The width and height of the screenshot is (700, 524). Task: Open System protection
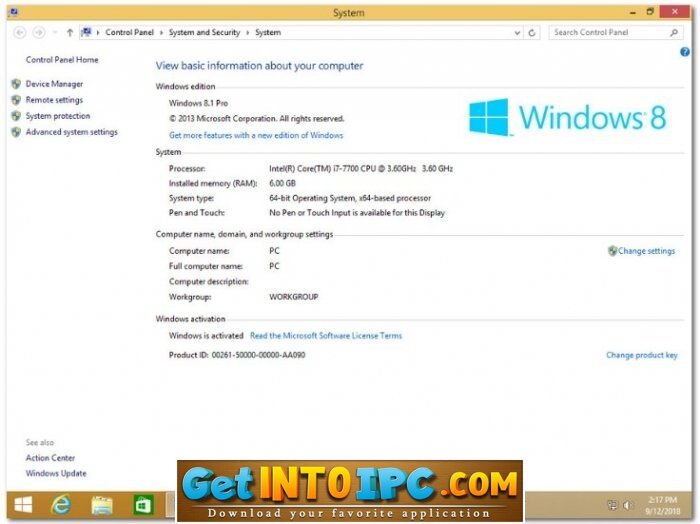[58, 116]
